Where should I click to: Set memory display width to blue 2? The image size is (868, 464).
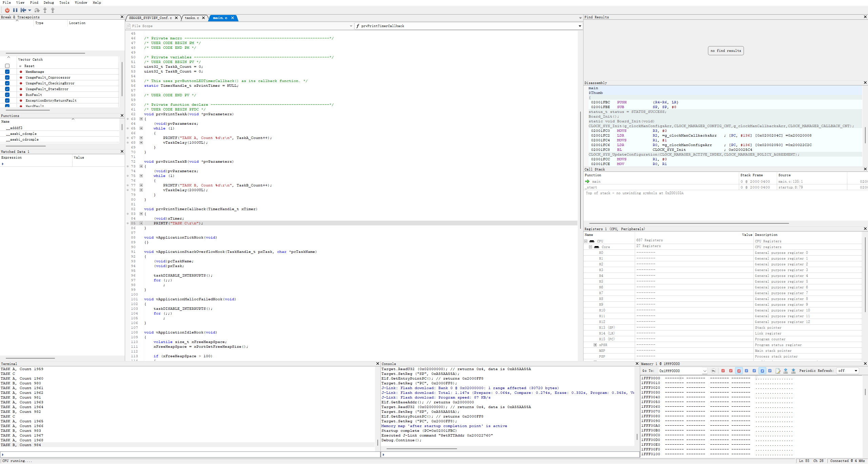754,371
